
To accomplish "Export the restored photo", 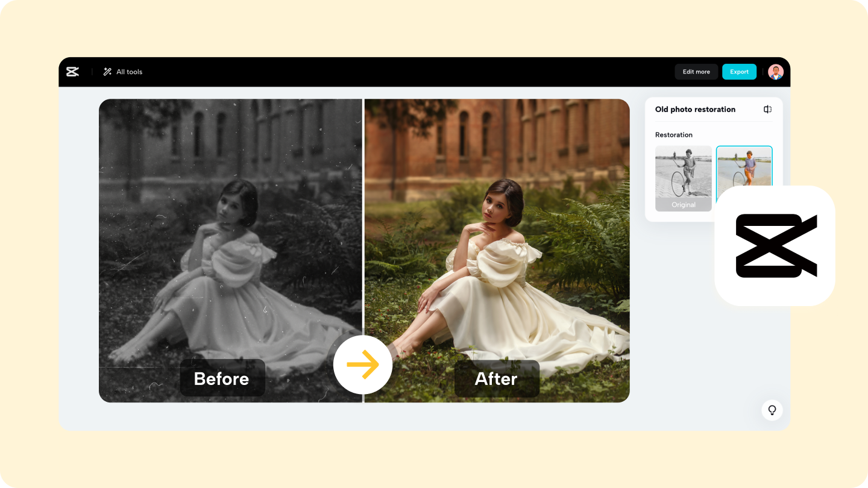I will [739, 72].
